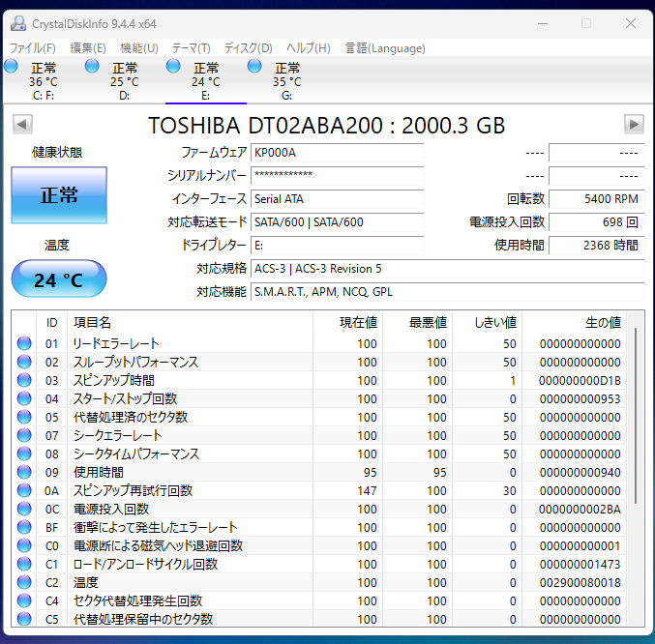The width and height of the screenshot is (655, 644).
Task: Open the 言語(Language) menu
Action: pyautogui.click(x=385, y=48)
